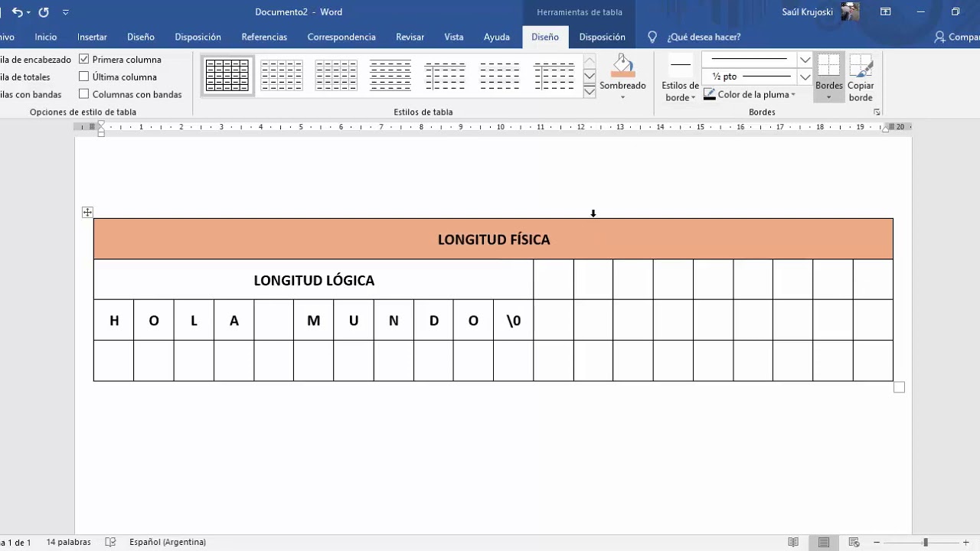Change language Español (Argentina) in status bar
980x551 pixels.
pos(168,542)
